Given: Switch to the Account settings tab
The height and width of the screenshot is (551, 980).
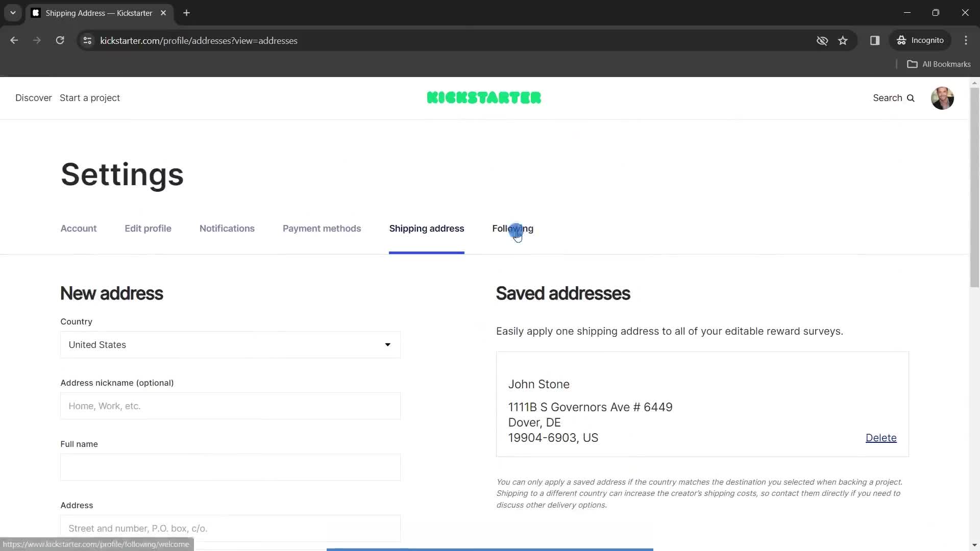Looking at the screenshot, I should [x=78, y=228].
